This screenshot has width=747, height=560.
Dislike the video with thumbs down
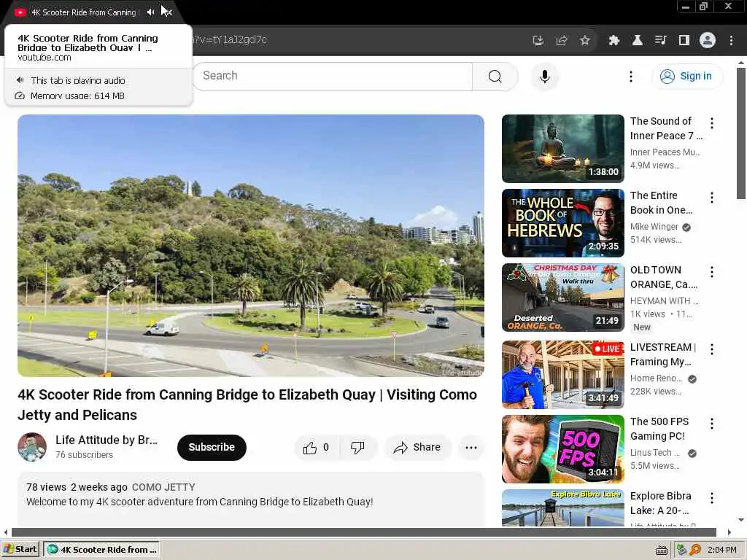(x=357, y=448)
